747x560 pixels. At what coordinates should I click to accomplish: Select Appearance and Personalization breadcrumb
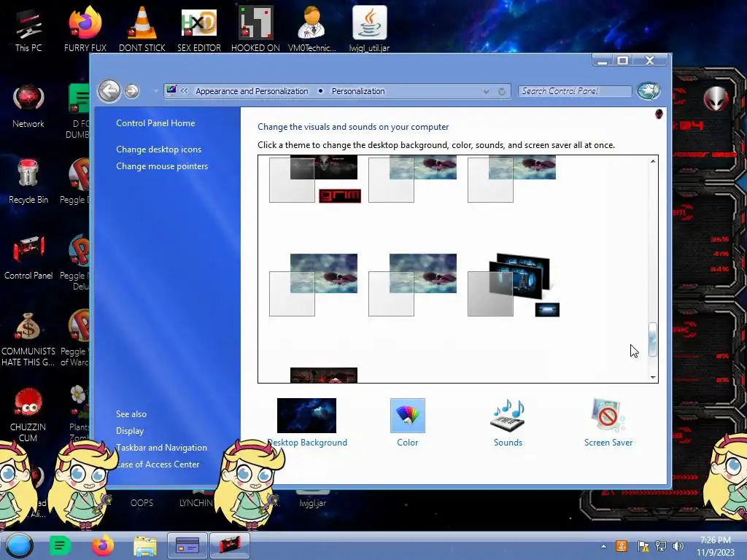tap(252, 91)
